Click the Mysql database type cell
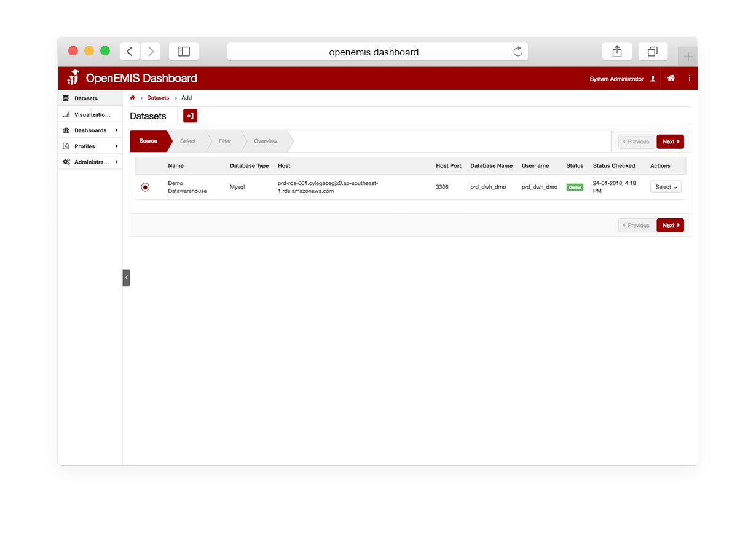This screenshot has width=756, height=551. tap(237, 187)
